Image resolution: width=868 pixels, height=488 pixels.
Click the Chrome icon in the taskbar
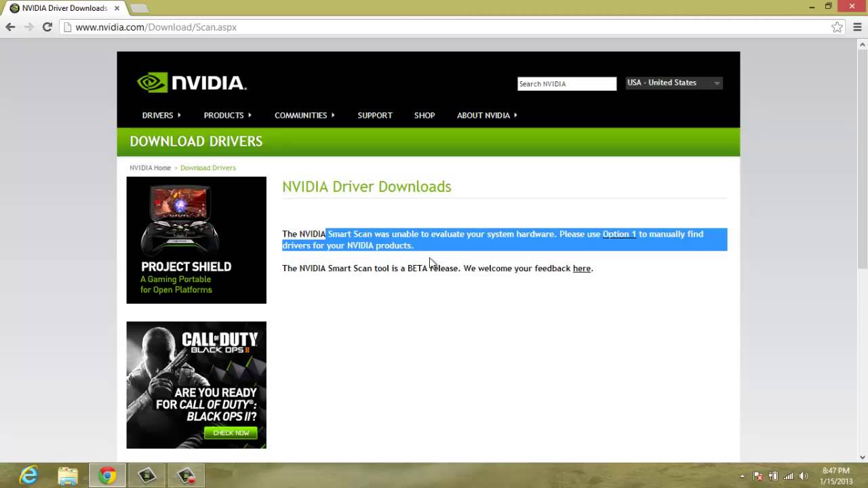(107, 475)
